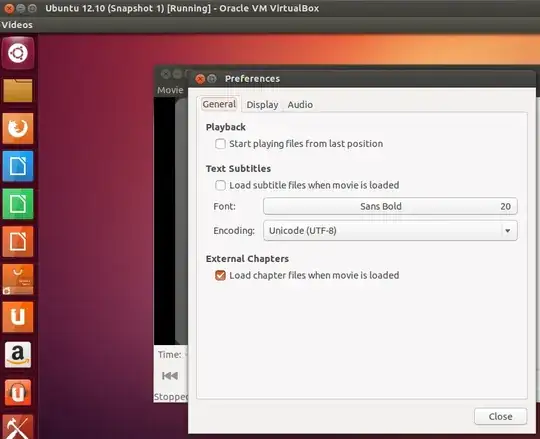Open LibreOffice Writer from the launcher

[18, 166]
